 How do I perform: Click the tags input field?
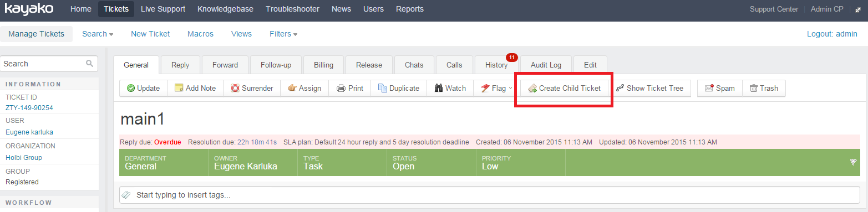click(490, 195)
